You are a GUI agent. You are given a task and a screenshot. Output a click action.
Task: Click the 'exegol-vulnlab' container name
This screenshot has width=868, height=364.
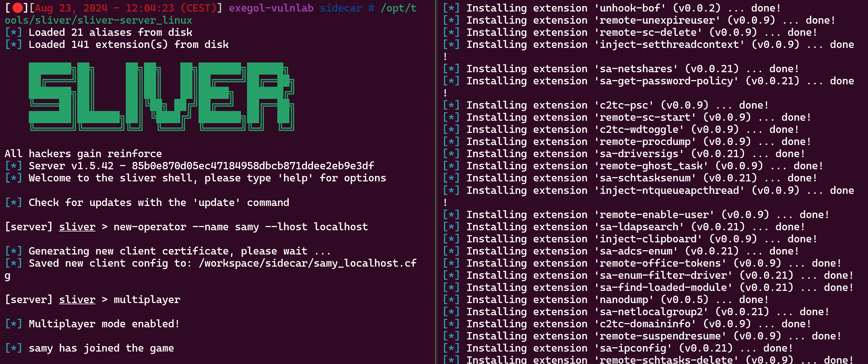[271, 8]
